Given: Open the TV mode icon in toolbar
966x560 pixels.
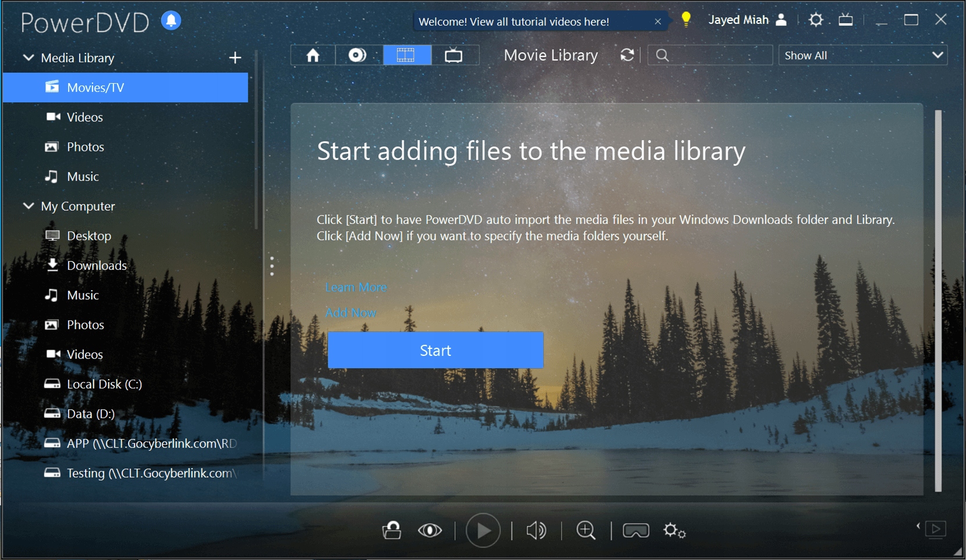Looking at the screenshot, I should pyautogui.click(x=454, y=55).
